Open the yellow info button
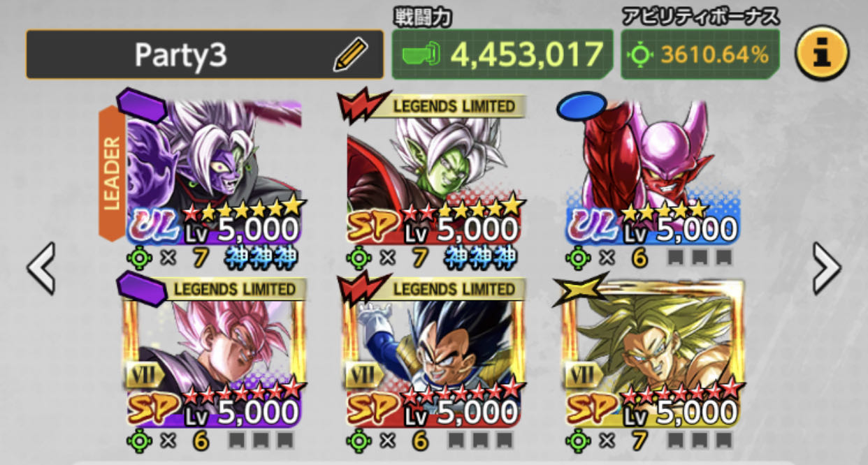The image size is (868, 465). [822, 53]
